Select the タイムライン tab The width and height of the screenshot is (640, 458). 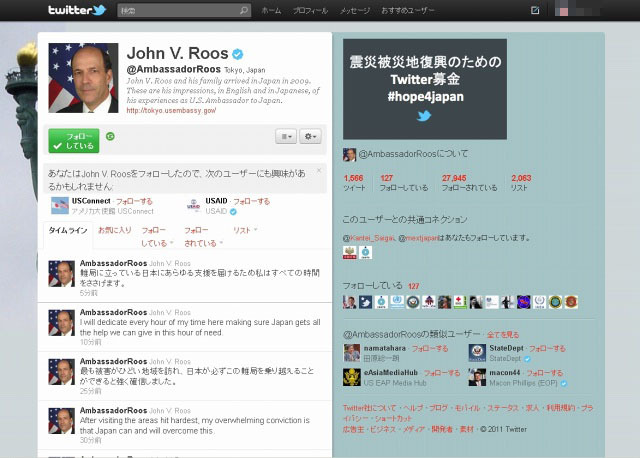68,231
